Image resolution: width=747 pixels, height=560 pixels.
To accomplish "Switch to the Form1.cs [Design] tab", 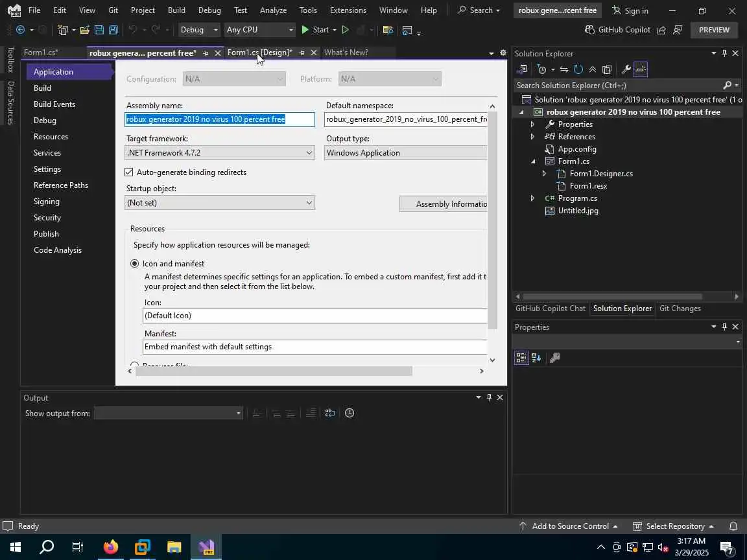I will tap(260, 52).
